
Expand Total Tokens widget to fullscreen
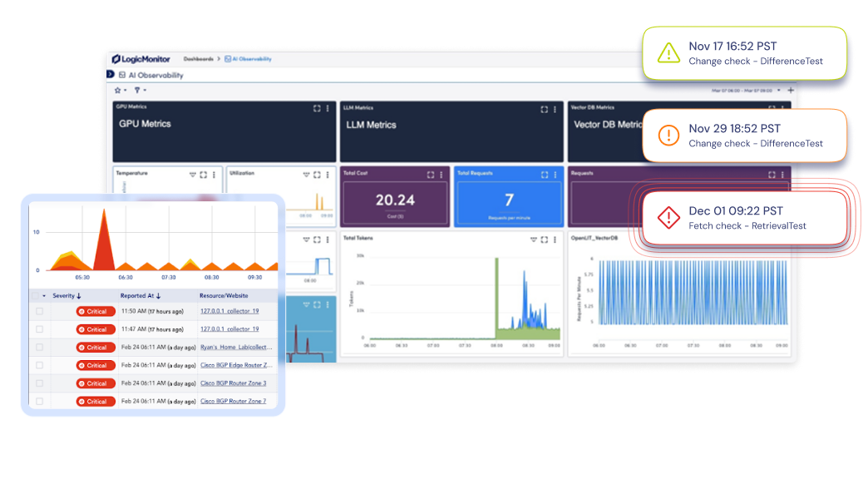click(544, 240)
